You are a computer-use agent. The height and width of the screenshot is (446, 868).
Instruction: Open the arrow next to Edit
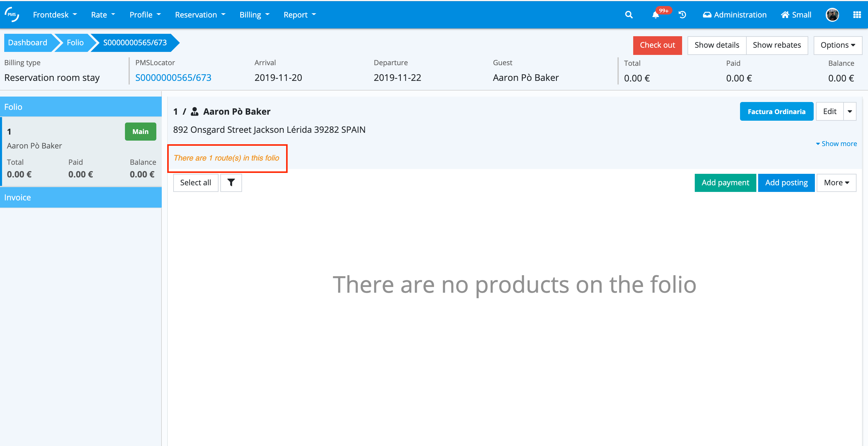coord(850,112)
